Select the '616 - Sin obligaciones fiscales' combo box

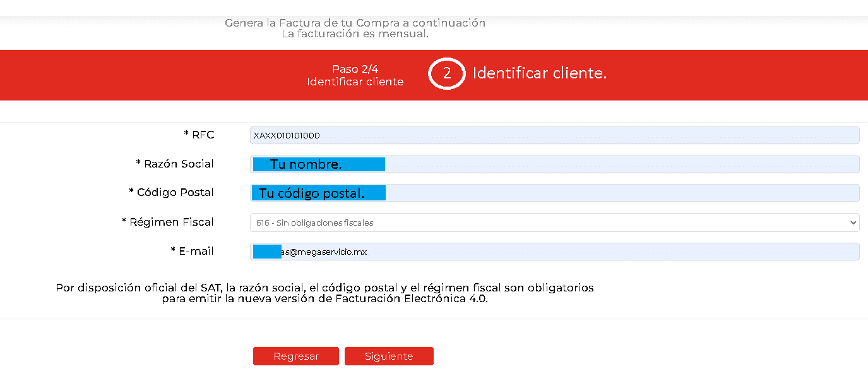(554, 223)
